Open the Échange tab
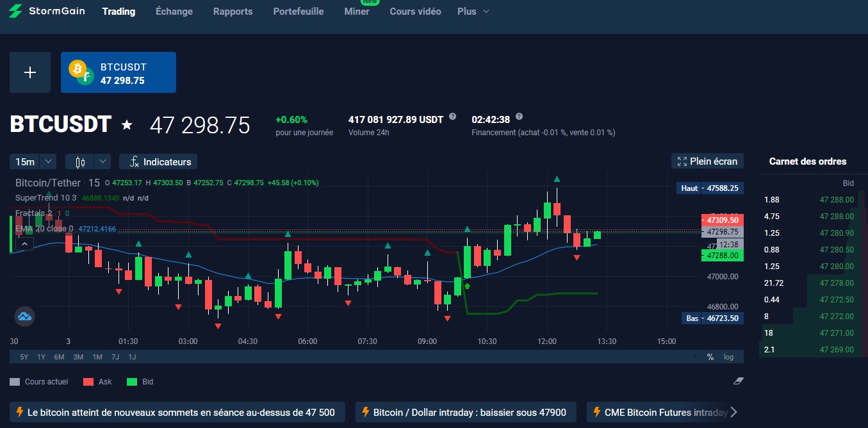Viewport: 868px width, 428px height. 174,12
